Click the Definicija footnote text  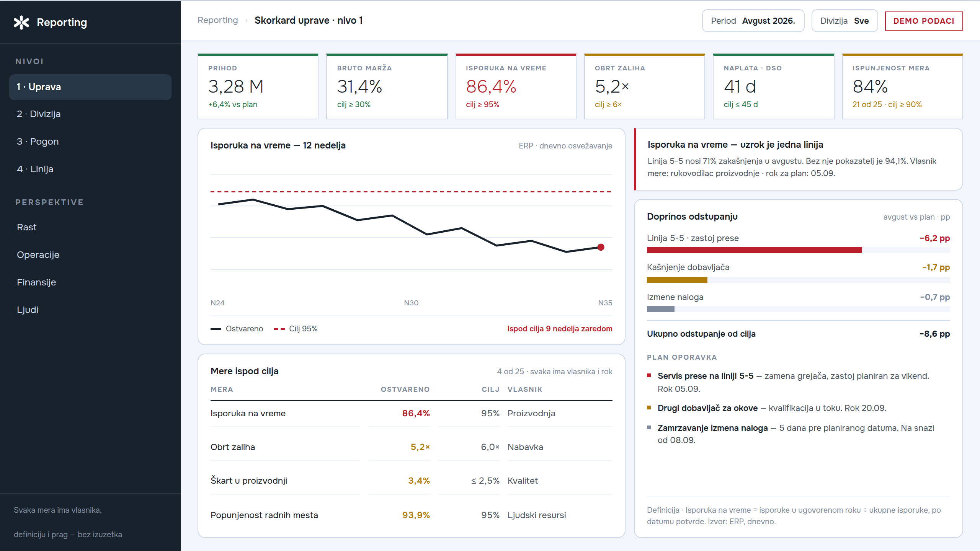[x=794, y=516]
